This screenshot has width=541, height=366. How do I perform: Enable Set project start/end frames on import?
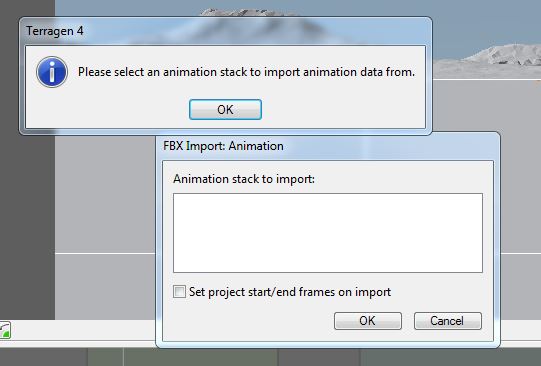point(179,291)
